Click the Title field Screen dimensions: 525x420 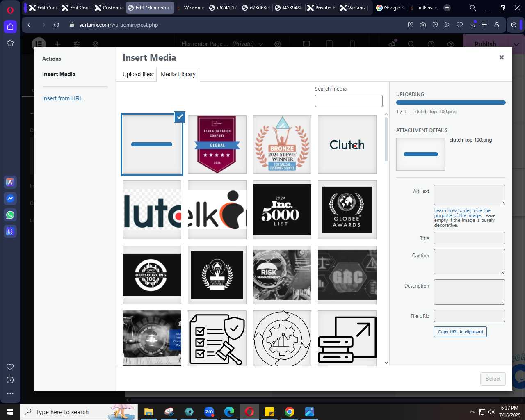coord(470,238)
